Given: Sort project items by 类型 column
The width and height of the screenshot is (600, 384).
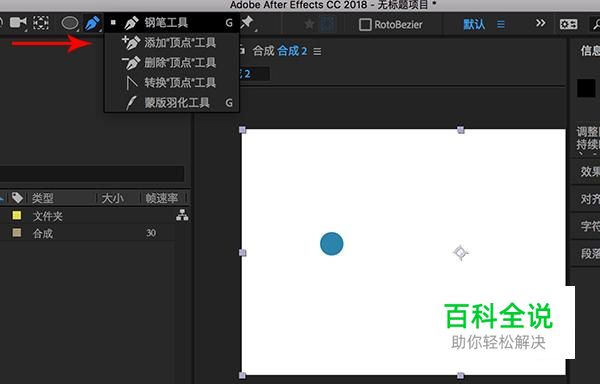Looking at the screenshot, I should tap(42, 198).
